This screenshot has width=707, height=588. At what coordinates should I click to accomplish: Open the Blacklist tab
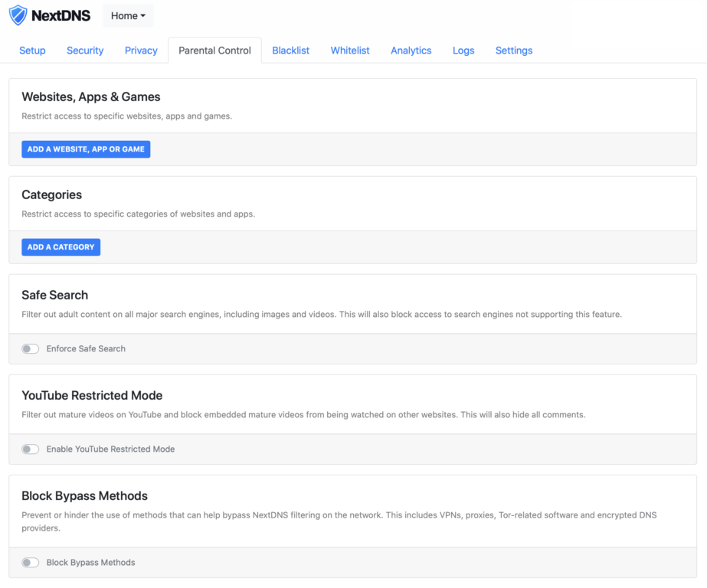click(x=291, y=51)
